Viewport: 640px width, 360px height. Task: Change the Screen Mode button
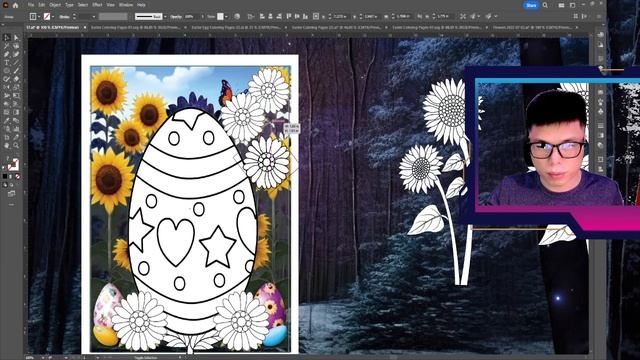[x=11, y=194]
